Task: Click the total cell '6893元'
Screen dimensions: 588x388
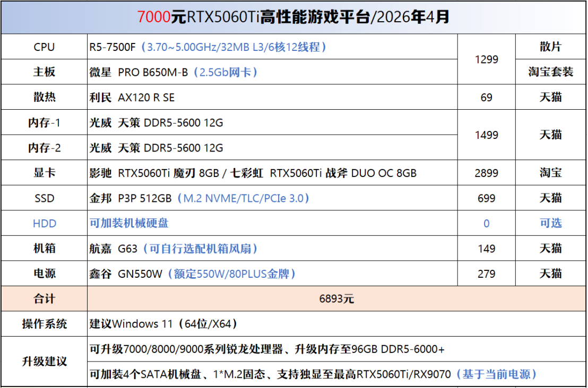Action: [x=337, y=298]
